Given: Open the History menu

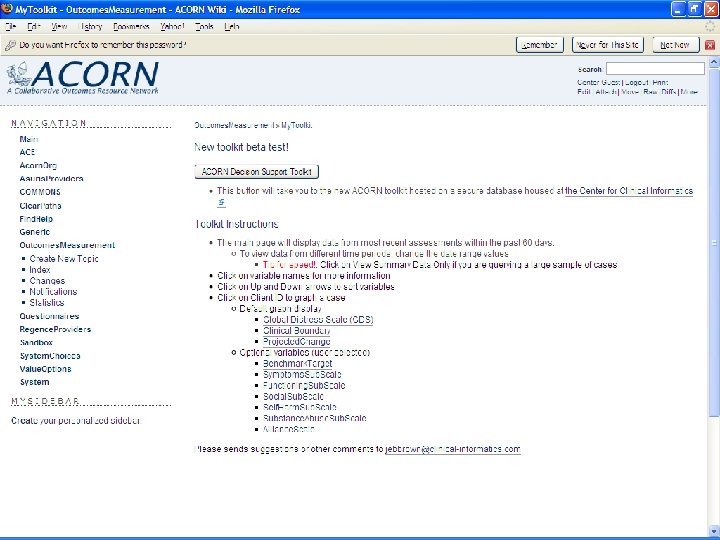Looking at the screenshot, I should (x=90, y=27).
